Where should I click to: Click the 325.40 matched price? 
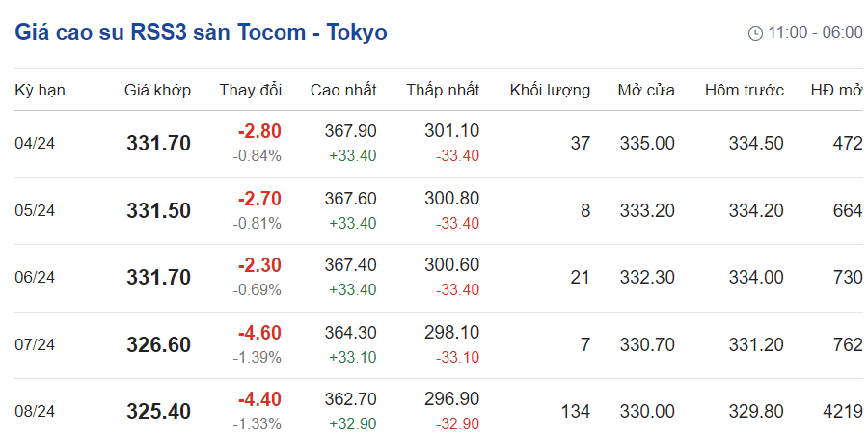158,411
